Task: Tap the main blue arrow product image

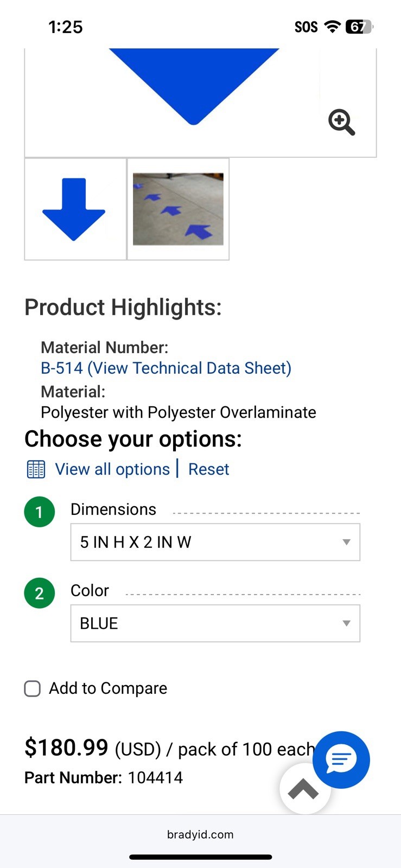Action: 194,87
